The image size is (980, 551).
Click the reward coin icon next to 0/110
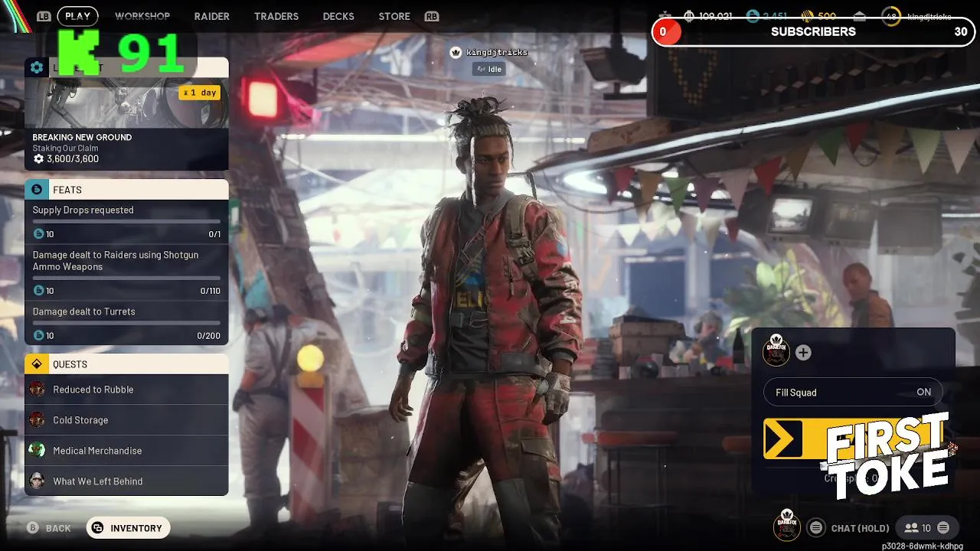[x=38, y=291]
